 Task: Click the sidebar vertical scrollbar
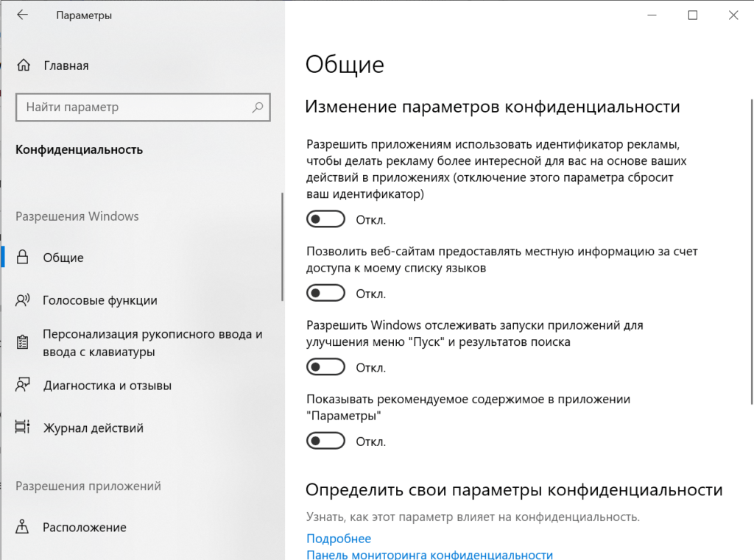point(282,247)
